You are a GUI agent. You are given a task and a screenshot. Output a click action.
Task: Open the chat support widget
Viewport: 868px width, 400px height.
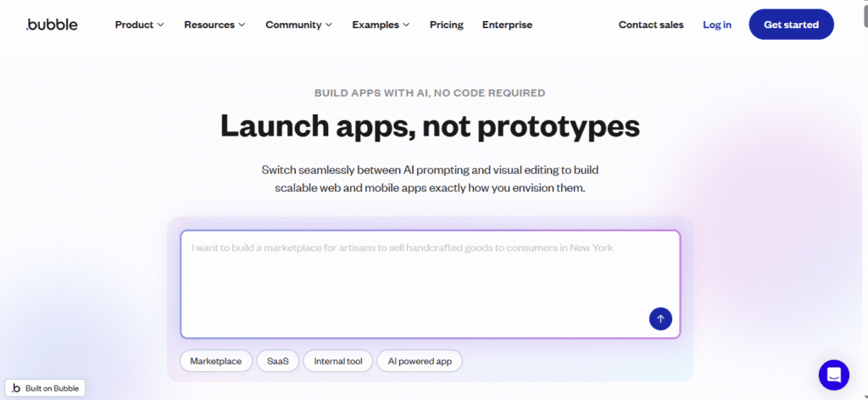[833, 375]
